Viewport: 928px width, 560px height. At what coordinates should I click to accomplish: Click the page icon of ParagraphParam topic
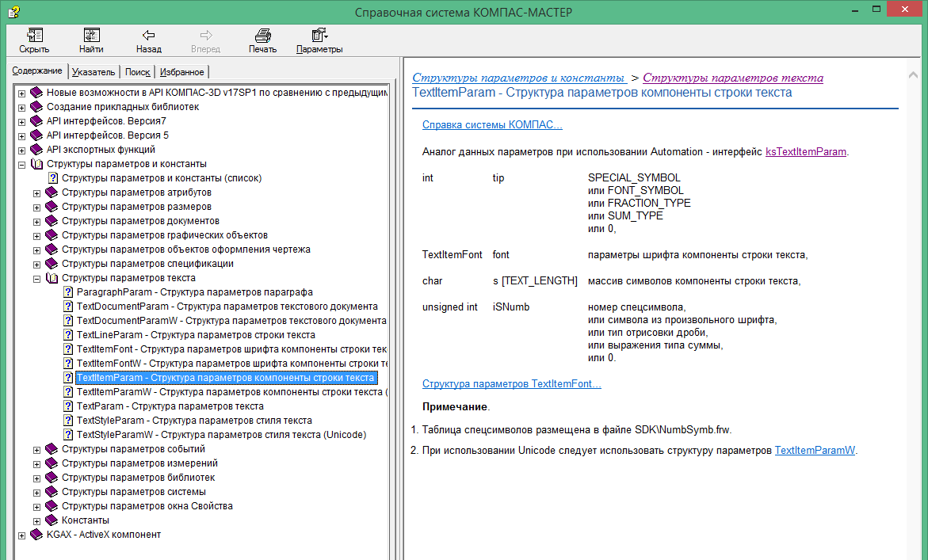pyautogui.click(x=68, y=292)
